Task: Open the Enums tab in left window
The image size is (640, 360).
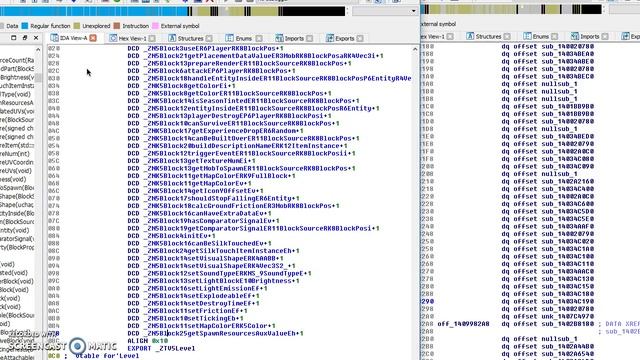Action: pyautogui.click(x=244, y=38)
